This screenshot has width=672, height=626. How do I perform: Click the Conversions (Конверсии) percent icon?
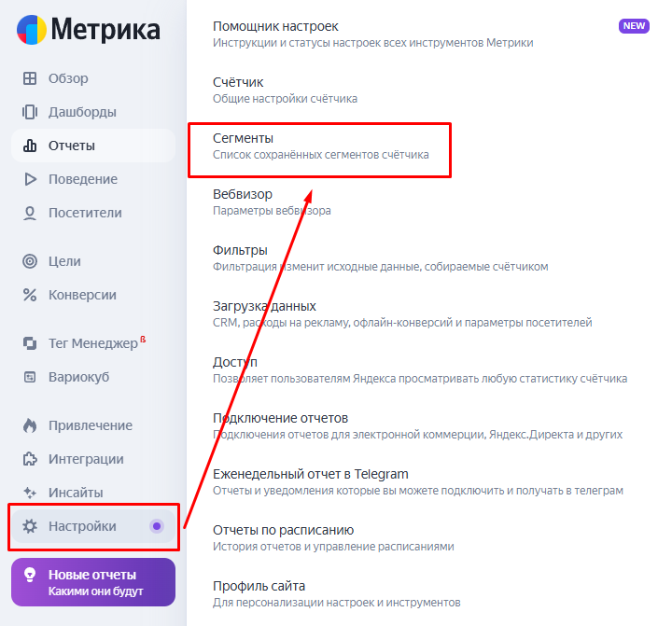coord(30,295)
